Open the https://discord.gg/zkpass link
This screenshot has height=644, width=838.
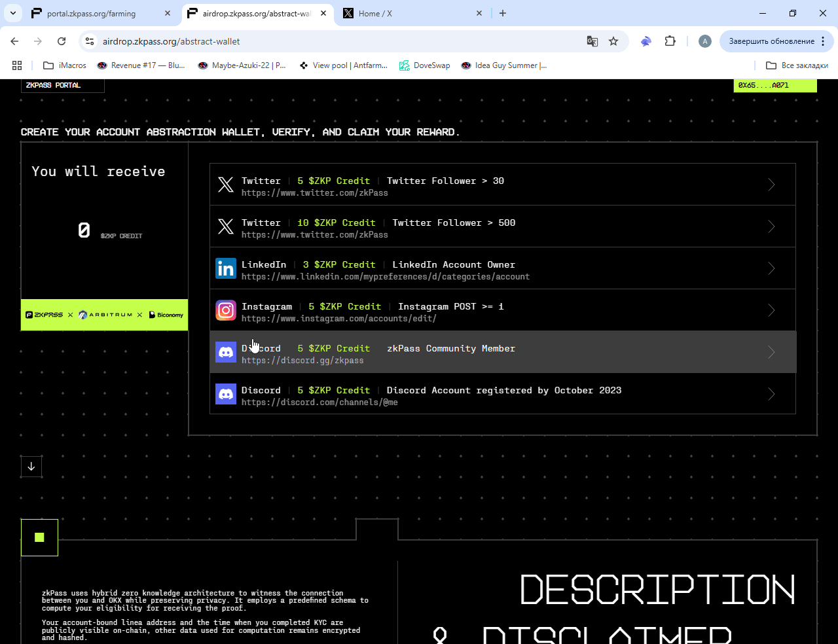(x=302, y=361)
